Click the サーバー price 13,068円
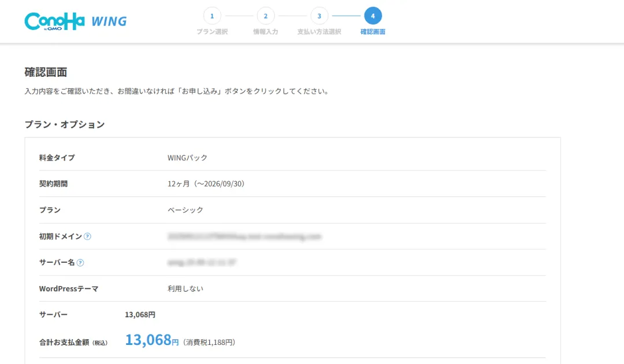This screenshot has width=624, height=364. [140, 315]
